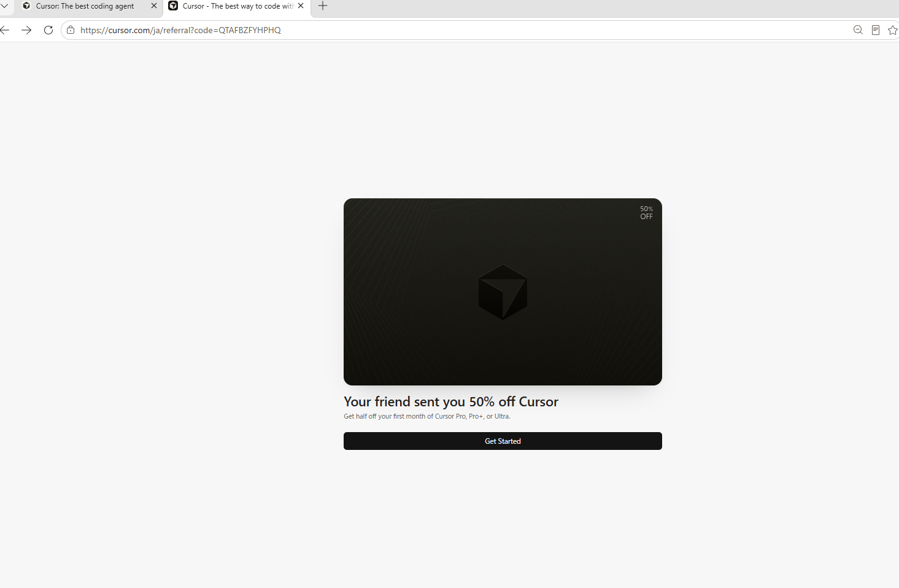Screen dimensions: 899x588
Task: Close the 'Cursor: The best coding agent' tab
Action: 153,6
